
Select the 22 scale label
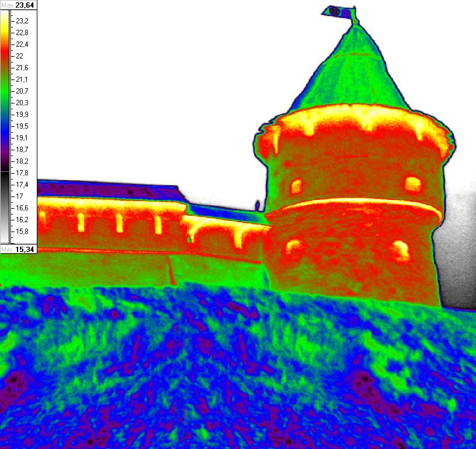19,56
